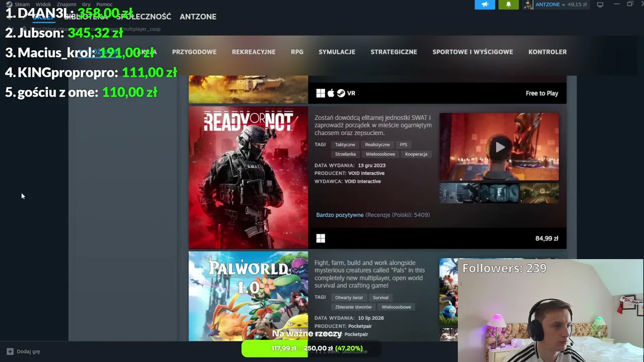Click the Palworld release date 10 lip 2026
Screen dimensions: 644x362
371,318
